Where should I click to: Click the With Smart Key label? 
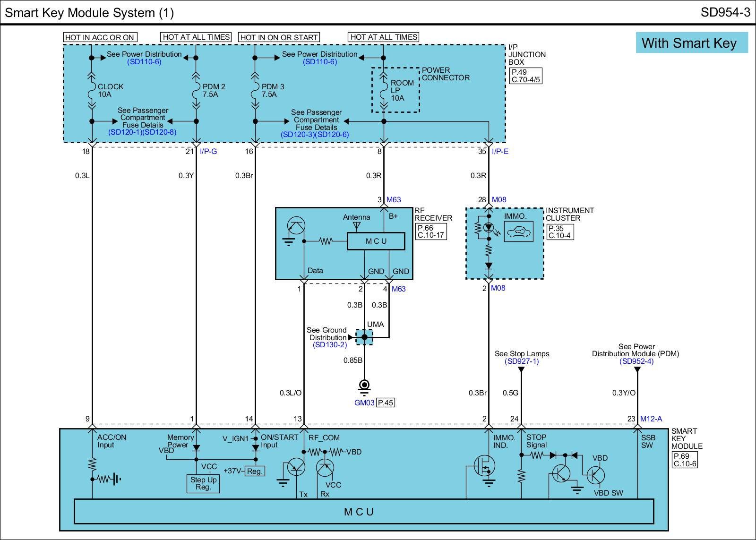click(x=689, y=43)
